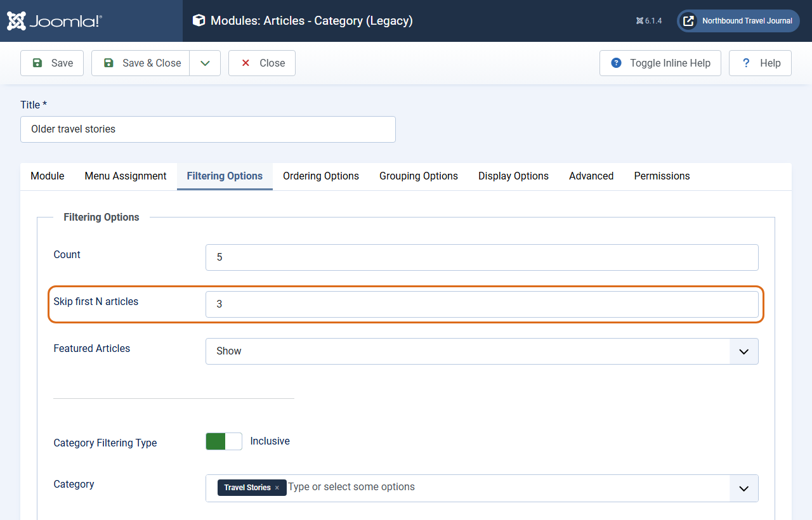Click the Category field label
The image size is (812, 520).
74,484
